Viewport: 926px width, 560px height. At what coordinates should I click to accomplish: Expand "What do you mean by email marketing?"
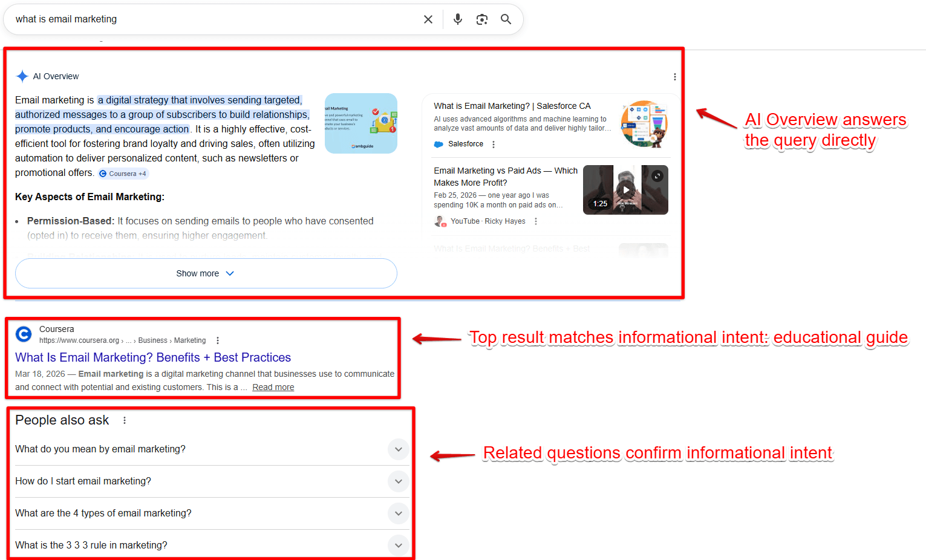(x=398, y=449)
